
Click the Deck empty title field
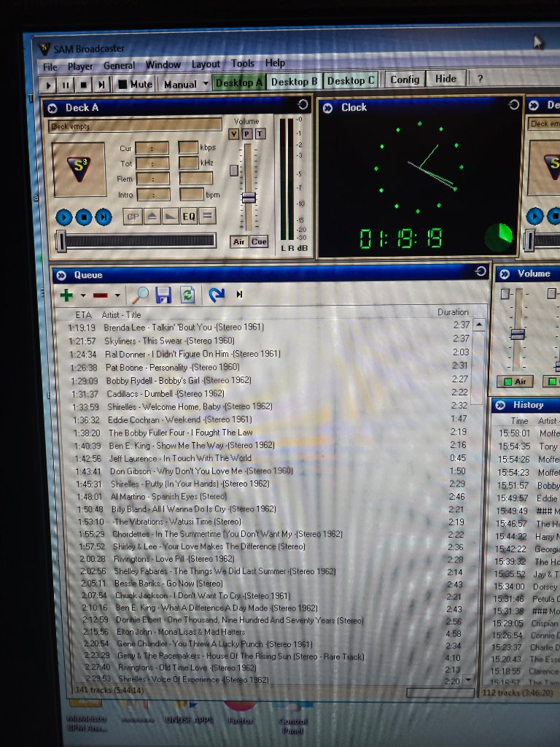tap(135, 126)
